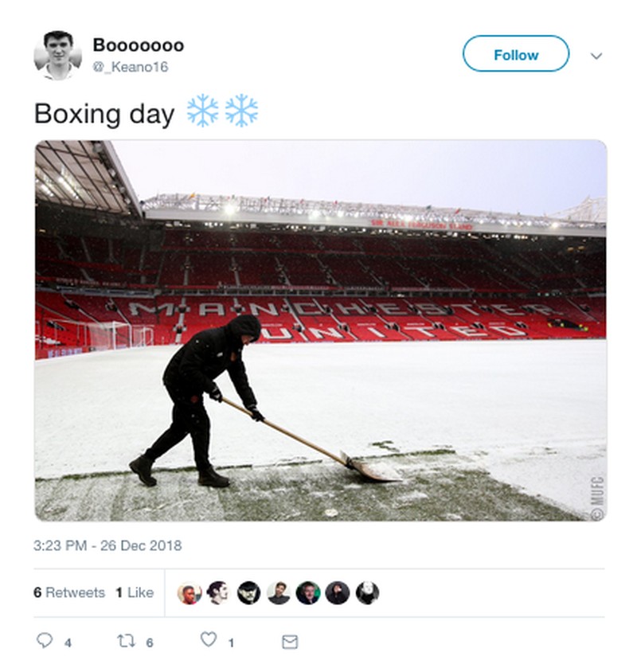View the 6 Retweets list
This screenshot has width=637, height=672.
click(69, 592)
